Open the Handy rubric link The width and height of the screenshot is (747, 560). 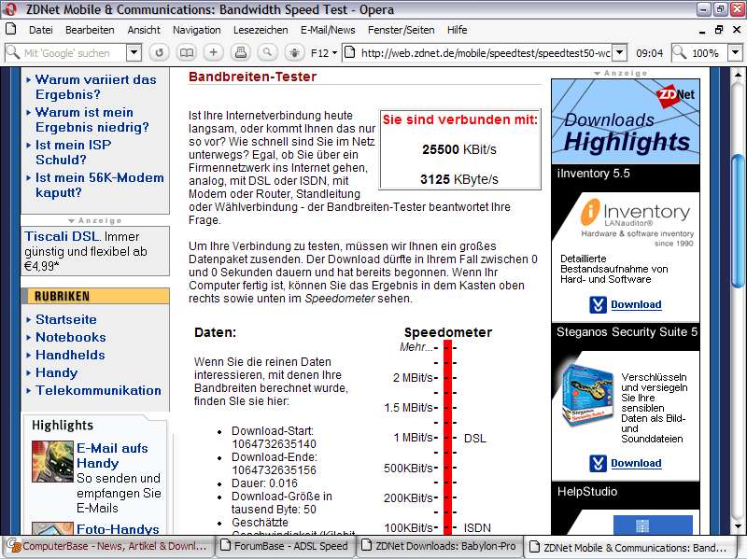(56, 372)
